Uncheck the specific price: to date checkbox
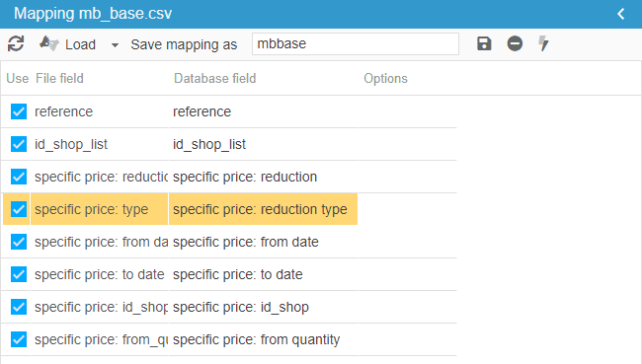This screenshot has width=642, height=364. (19, 274)
